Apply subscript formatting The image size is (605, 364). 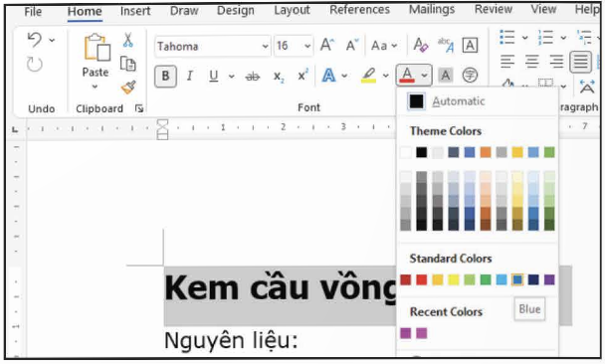(279, 77)
